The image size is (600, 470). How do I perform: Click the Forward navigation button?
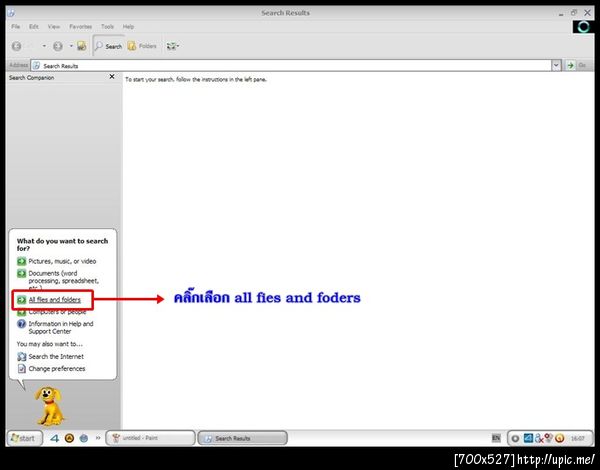(58, 46)
